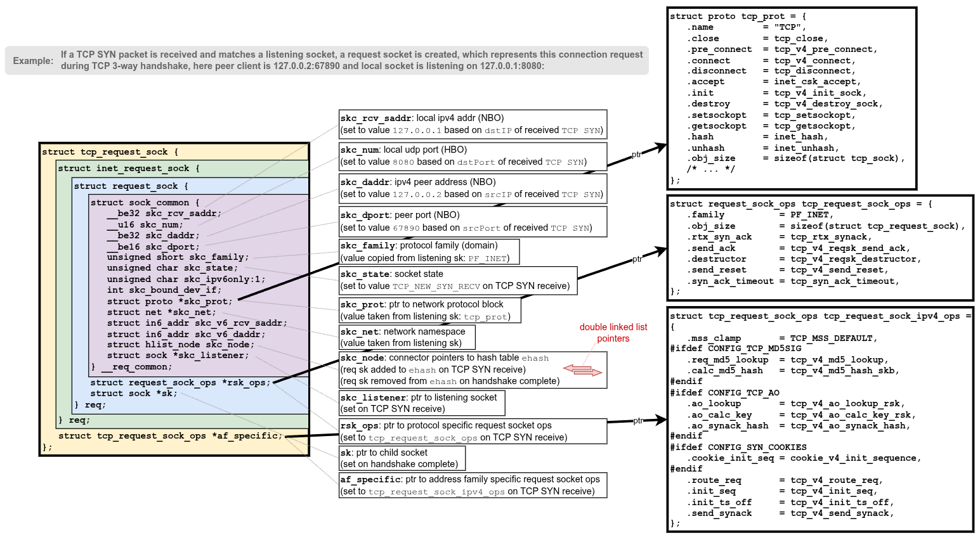This screenshot has width=980, height=540.
Task: Click the gray Example banner at top
Action: click(327, 61)
